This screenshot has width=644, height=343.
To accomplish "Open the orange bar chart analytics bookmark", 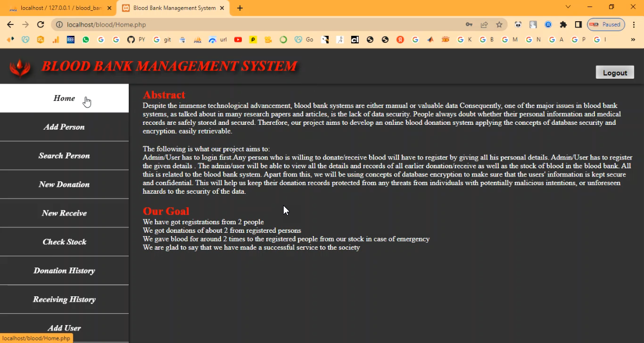I will click(55, 40).
